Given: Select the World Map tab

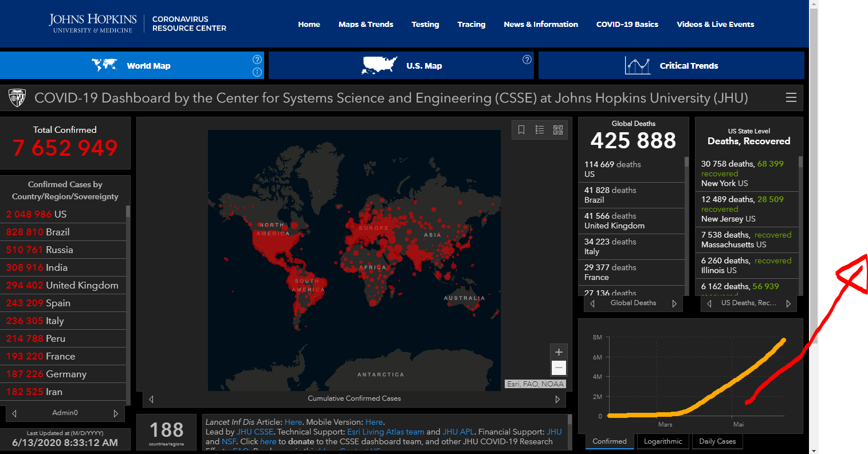Looking at the screenshot, I should [x=132, y=65].
